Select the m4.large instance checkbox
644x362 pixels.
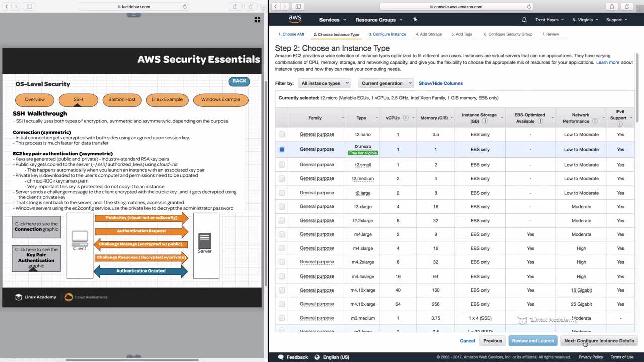282,234
